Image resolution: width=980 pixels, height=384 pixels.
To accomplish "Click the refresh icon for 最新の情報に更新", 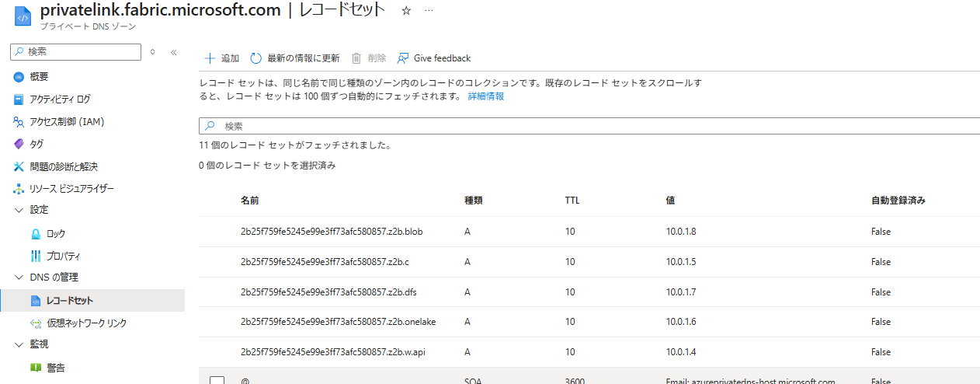I will 255,58.
